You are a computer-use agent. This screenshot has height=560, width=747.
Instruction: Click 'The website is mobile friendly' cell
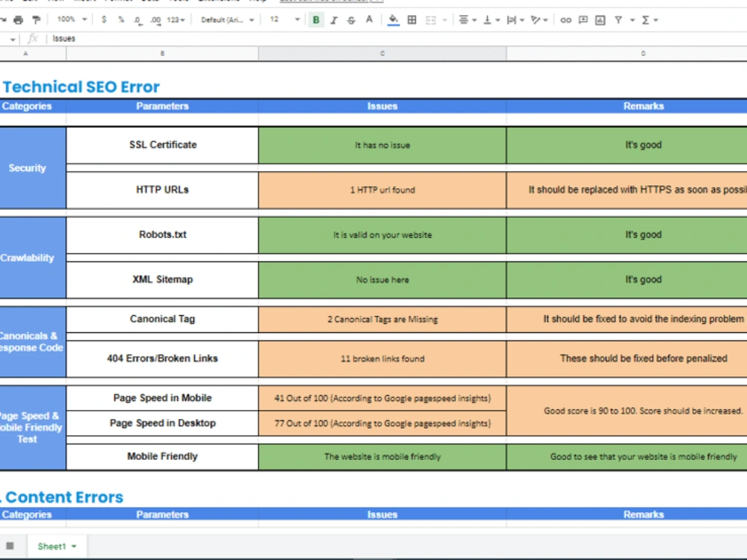[382, 457]
